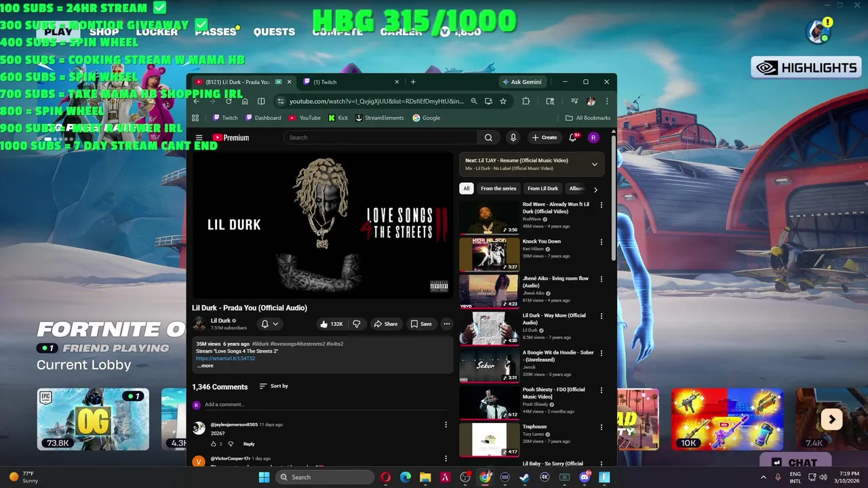Click the YouTube Premium logo

click(x=231, y=138)
